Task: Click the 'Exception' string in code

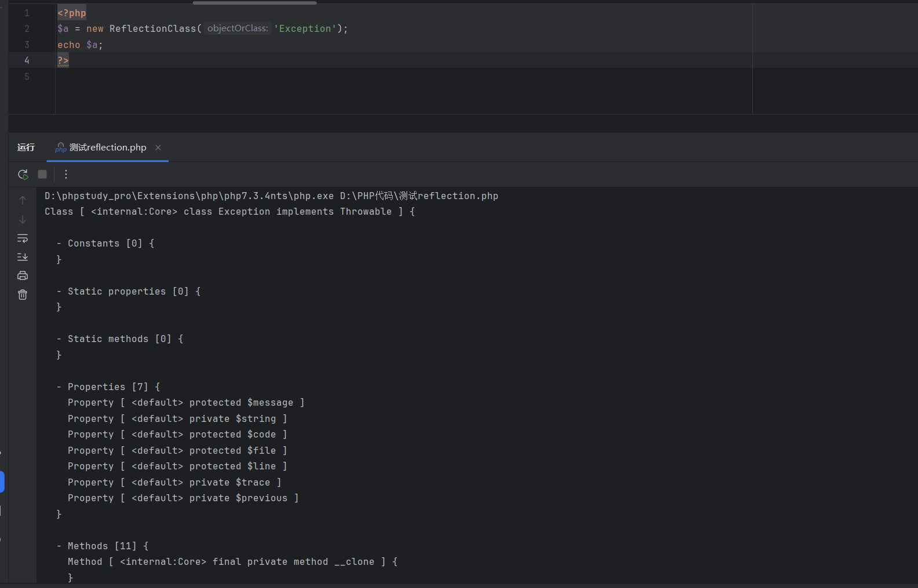Action: coord(305,28)
